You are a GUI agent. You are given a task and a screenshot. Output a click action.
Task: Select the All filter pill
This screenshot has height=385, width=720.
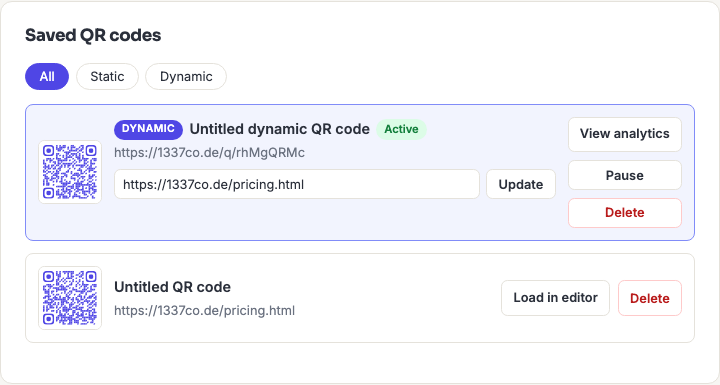47,76
